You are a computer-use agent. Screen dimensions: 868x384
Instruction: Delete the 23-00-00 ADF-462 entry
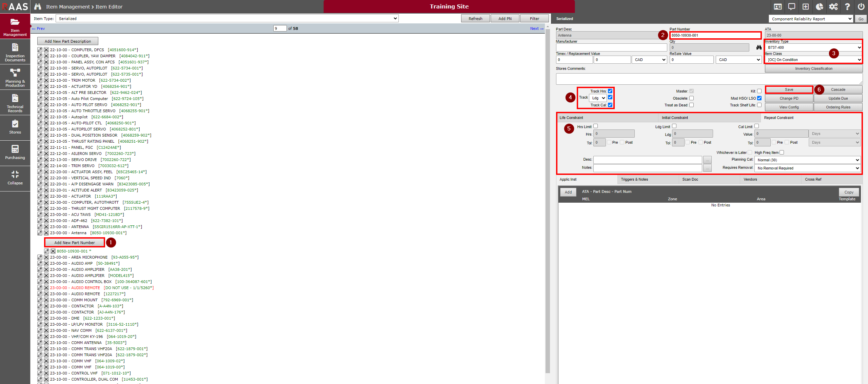[46, 221]
